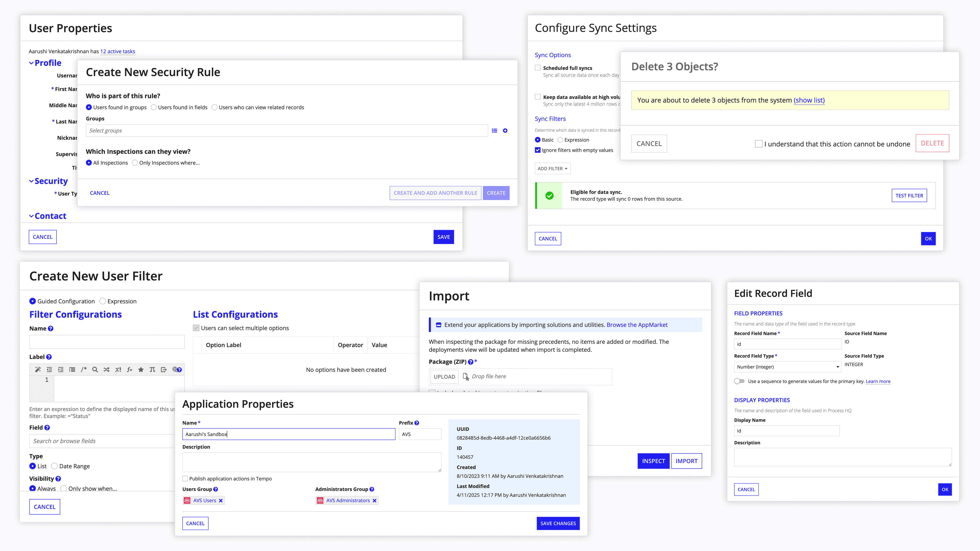
Task: Click the search magnifier icon in expression toolbar
Action: pos(95,369)
